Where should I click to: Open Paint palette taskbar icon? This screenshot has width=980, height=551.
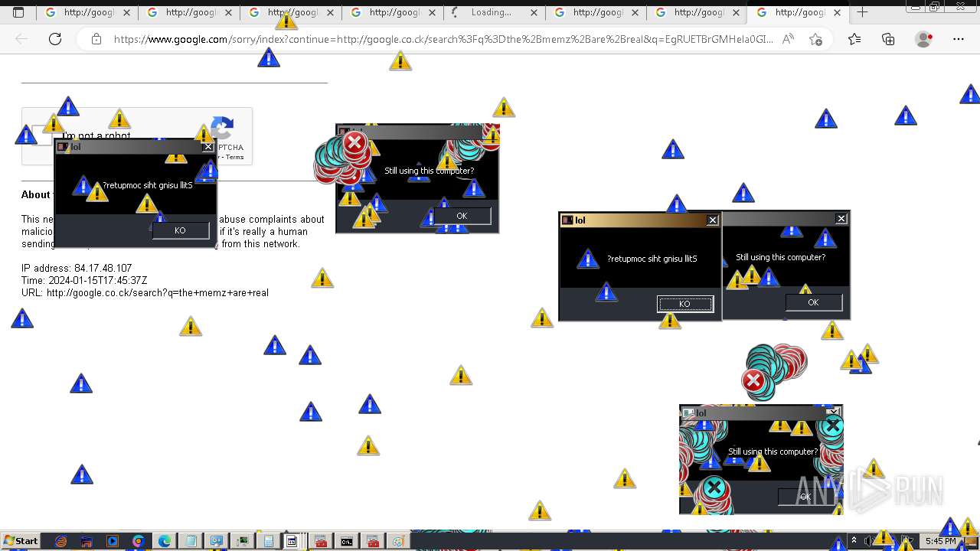click(398, 541)
